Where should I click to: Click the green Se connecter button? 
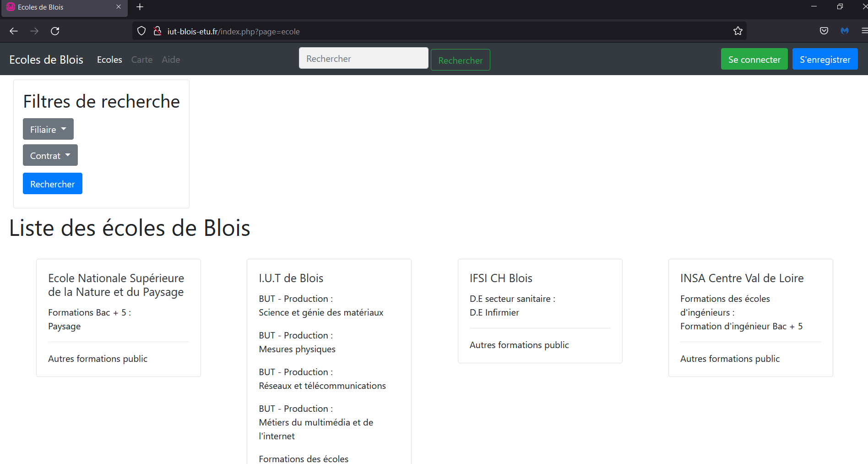754,59
